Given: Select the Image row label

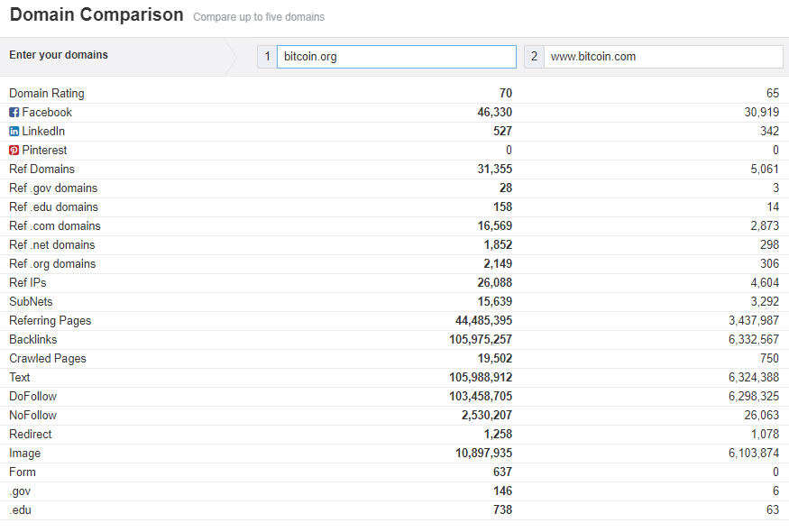Looking at the screenshot, I should click(24, 454).
